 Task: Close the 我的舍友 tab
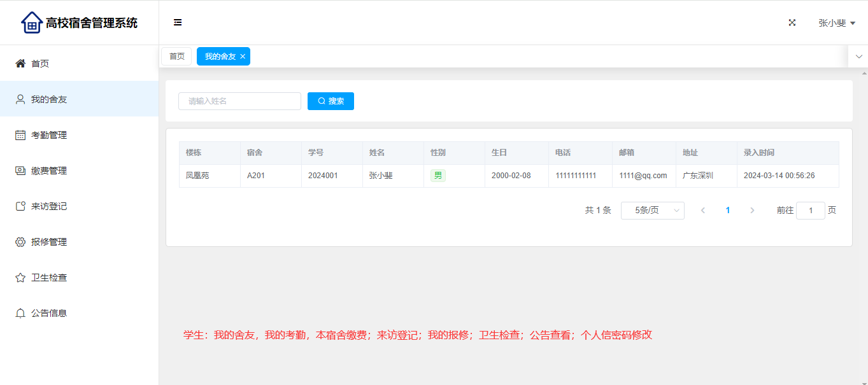[243, 57]
